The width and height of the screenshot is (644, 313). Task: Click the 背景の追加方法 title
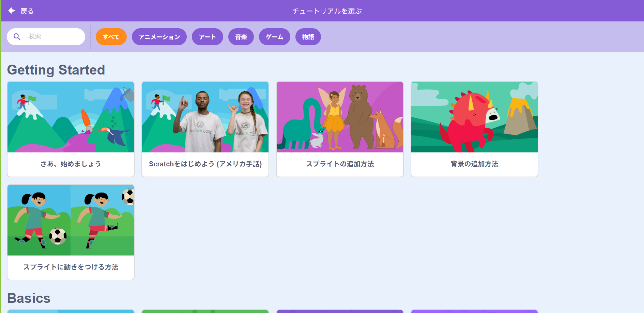[x=474, y=164]
